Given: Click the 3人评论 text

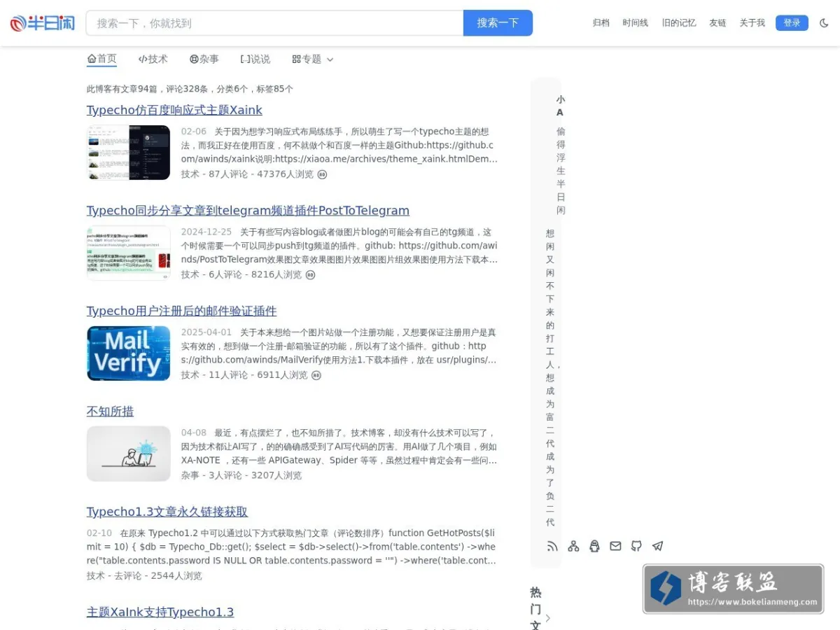Looking at the screenshot, I should click(x=225, y=475).
